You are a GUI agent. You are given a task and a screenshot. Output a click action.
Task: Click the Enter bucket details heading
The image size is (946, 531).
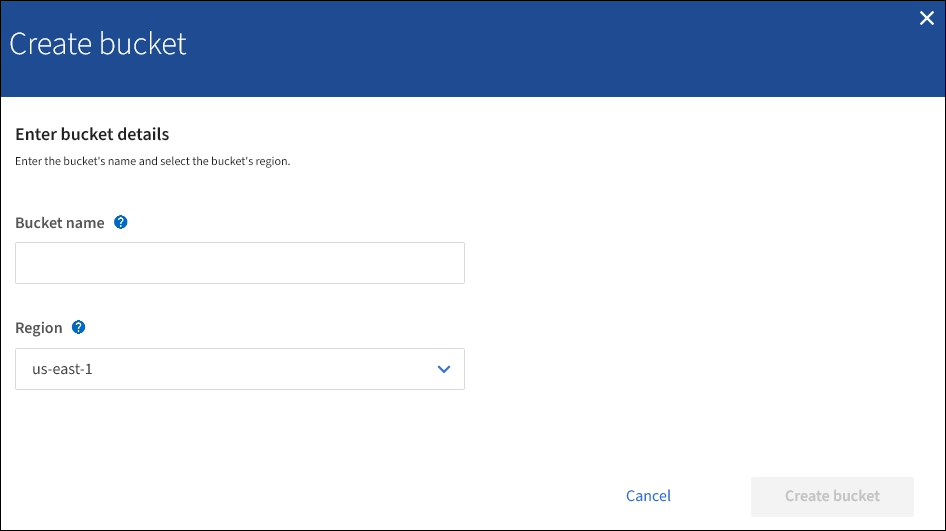pyautogui.click(x=92, y=134)
